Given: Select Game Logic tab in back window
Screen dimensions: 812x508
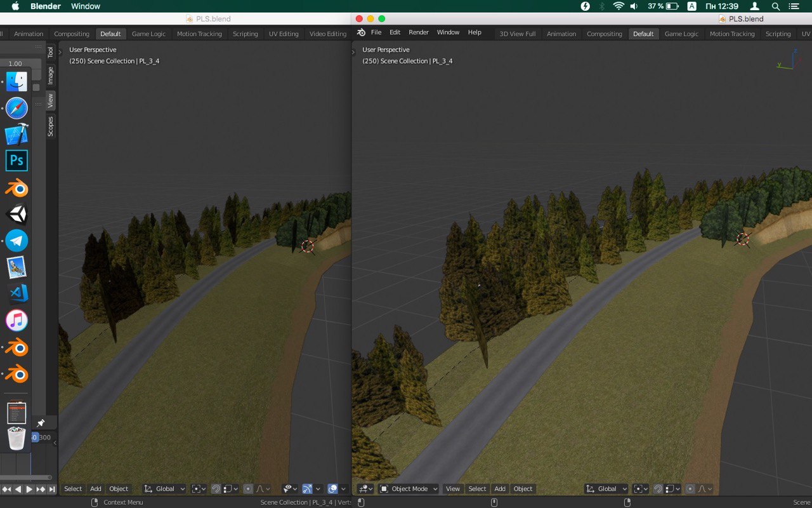Looking at the screenshot, I should click(x=148, y=34).
